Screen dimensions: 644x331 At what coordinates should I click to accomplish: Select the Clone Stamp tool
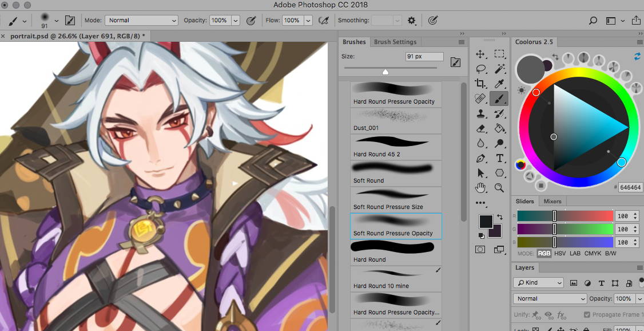[480, 113]
